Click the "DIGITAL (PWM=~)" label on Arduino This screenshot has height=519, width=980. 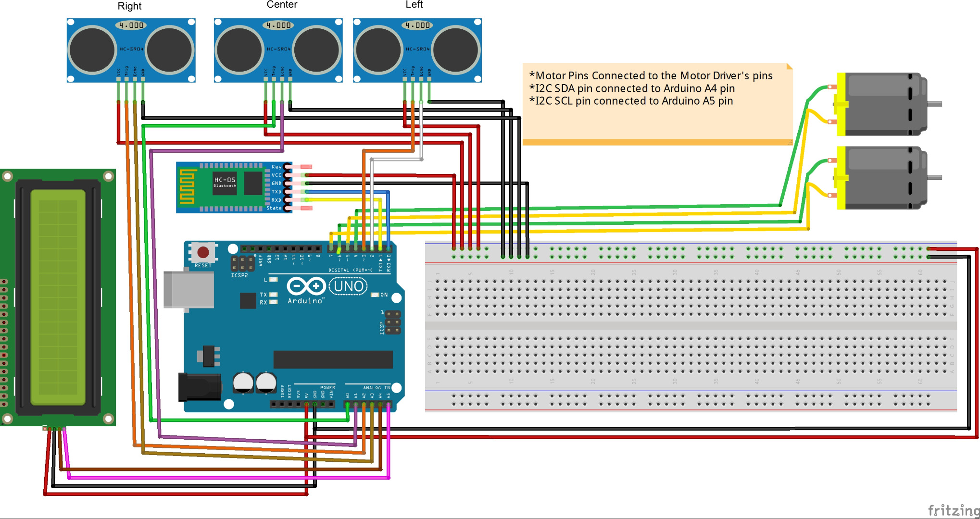click(351, 270)
